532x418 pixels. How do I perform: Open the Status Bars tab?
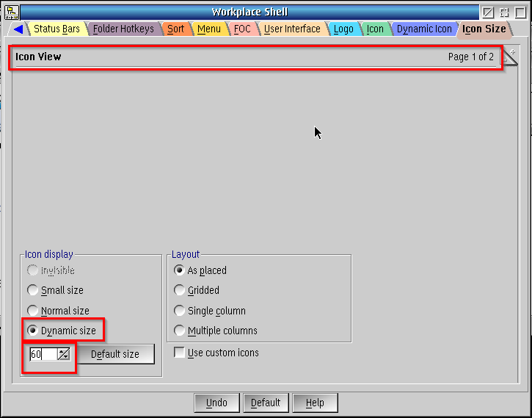57,29
